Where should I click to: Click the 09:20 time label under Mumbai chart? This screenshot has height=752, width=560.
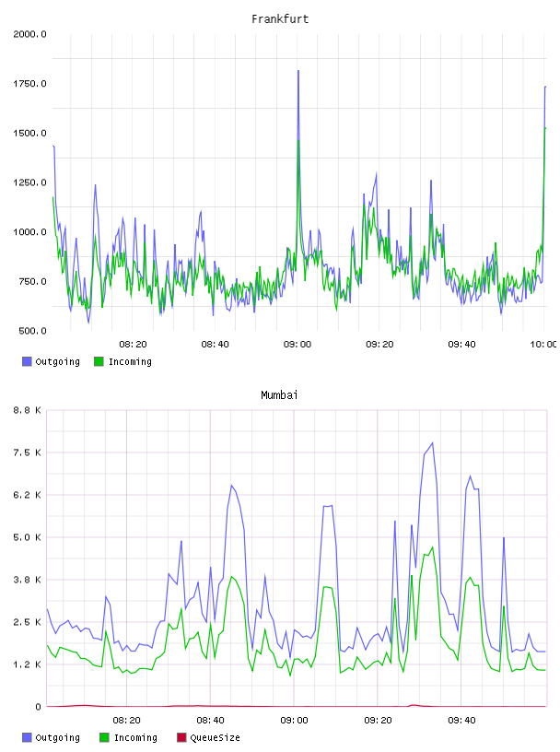(x=378, y=720)
